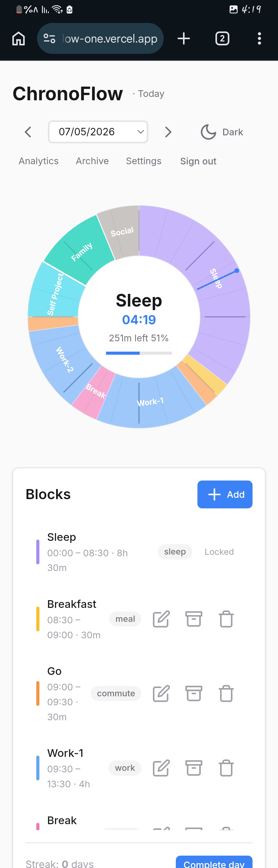This screenshot has width=278, height=868.
Task: Archive the Breakfast block
Action: pos(194,619)
